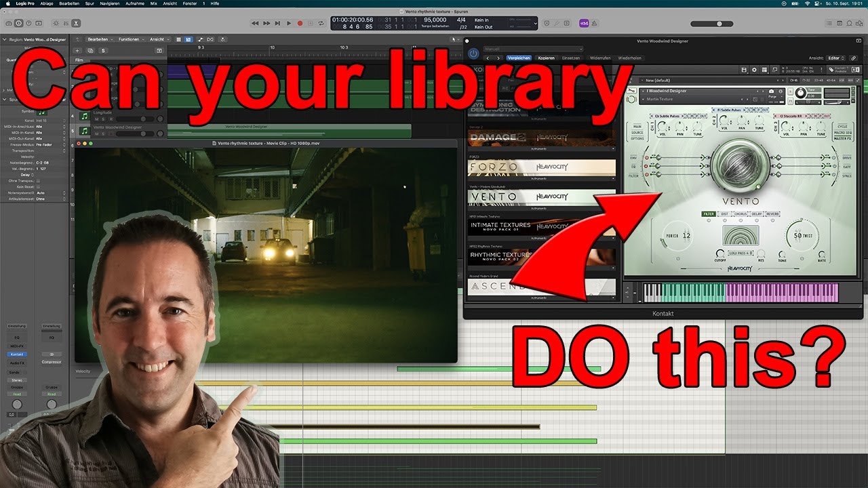
Task: Open Kontakt settings gear icon
Action: coord(754,70)
